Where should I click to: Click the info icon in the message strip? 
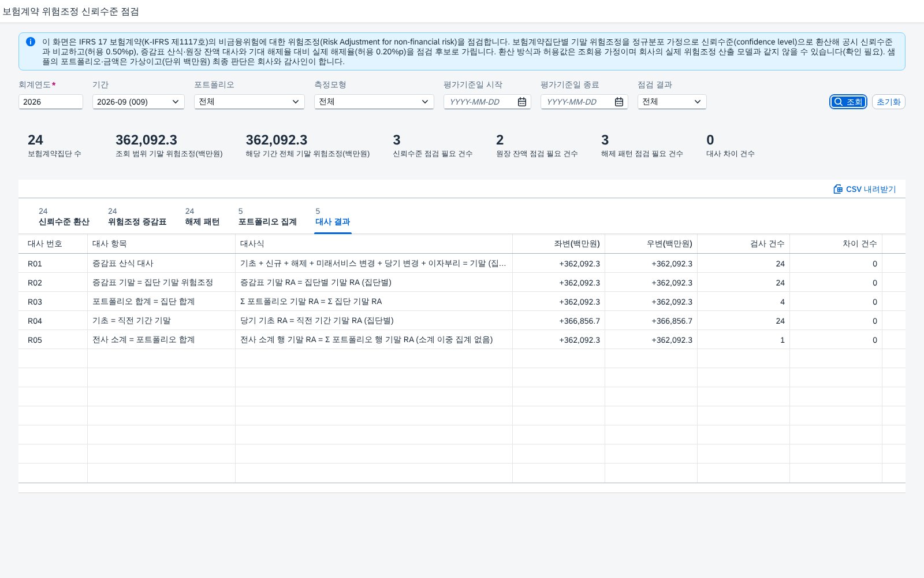coord(31,42)
